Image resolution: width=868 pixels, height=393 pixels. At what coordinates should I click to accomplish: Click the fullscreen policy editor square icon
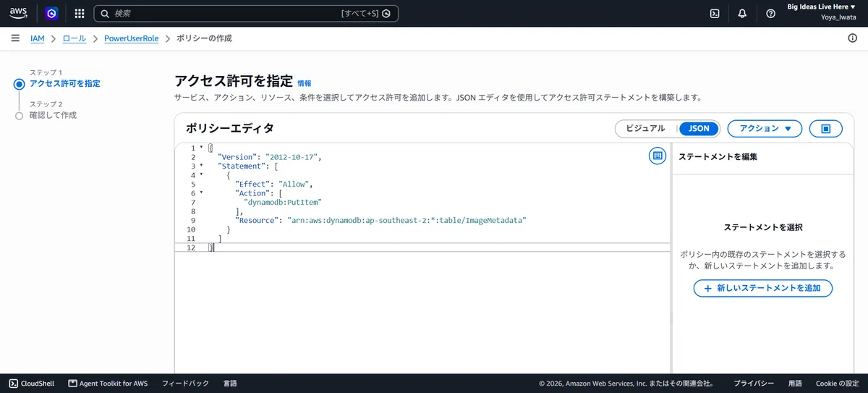(827, 129)
